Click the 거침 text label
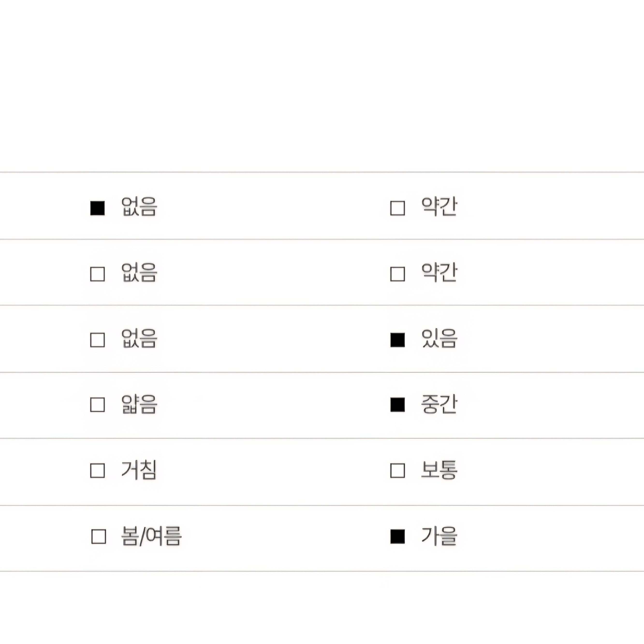The image size is (644, 644). coord(139,470)
